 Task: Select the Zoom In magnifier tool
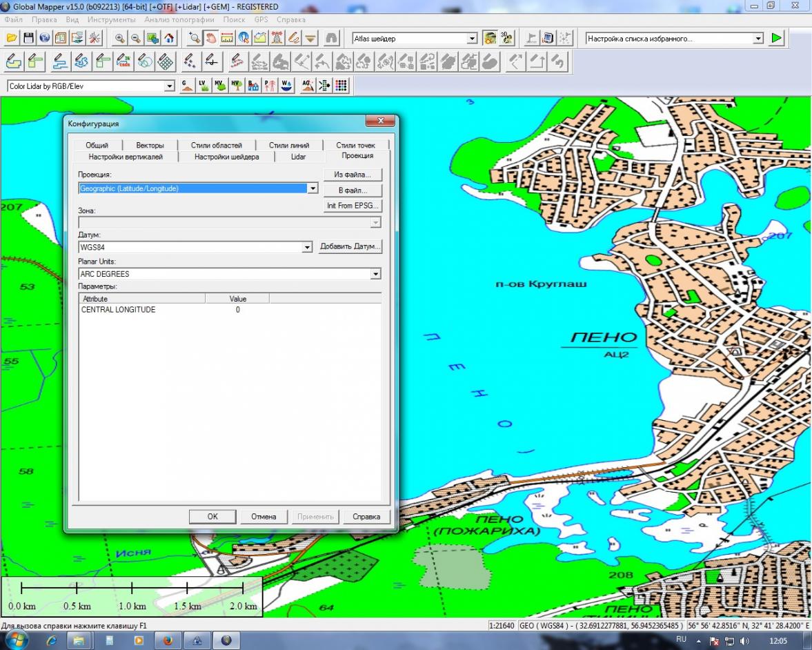click(120, 38)
